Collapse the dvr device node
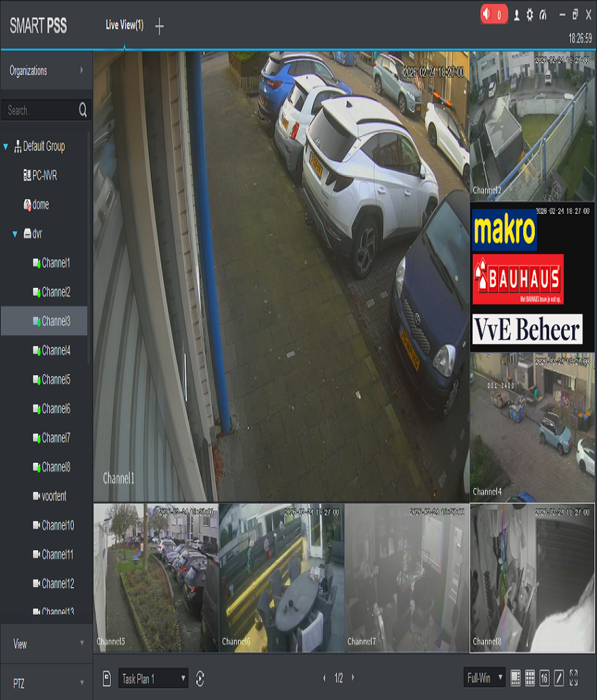Image resolution: width=597 pixels, height=700 pixels. pyautogui.click(x=15, y=234)
